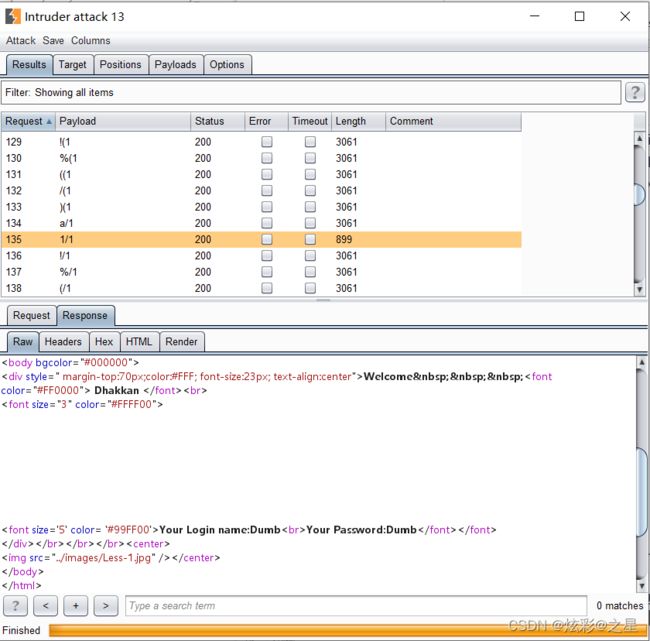The width and height of the screenshot is (650, 641).
Task: Go to previous search match button
Action: point(46,606)
